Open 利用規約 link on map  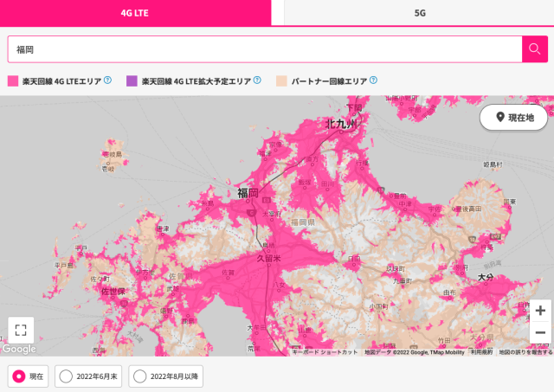pyautogui.click(x=481, y=352)
